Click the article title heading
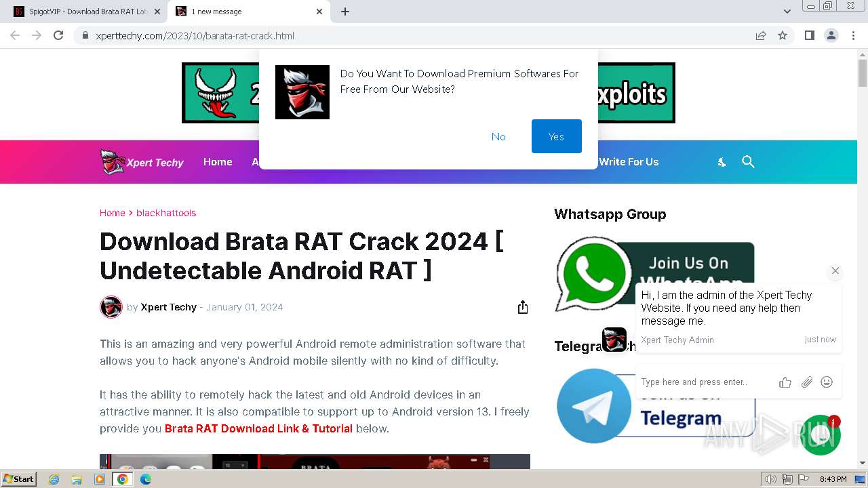The image size is (868, 488). (x=302, y=256)
